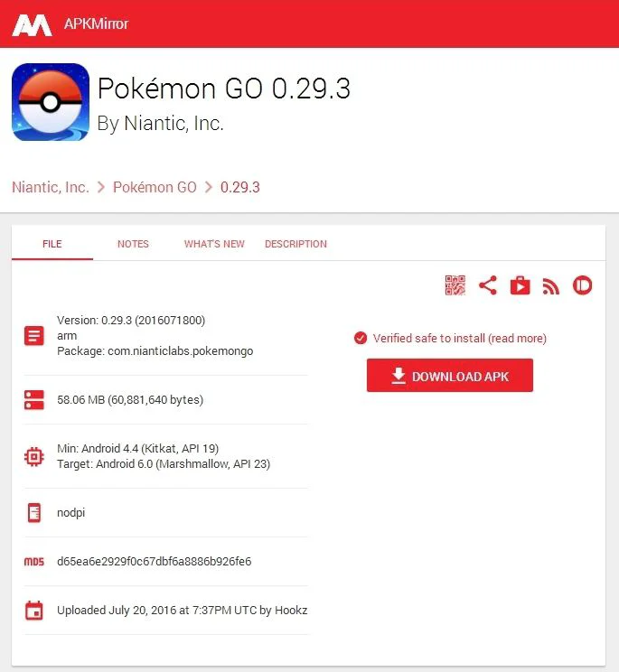The height and width of the screenshot is (672, 619).
Task: Open the WHAT'S NEW tab
Action: (214, 244)
